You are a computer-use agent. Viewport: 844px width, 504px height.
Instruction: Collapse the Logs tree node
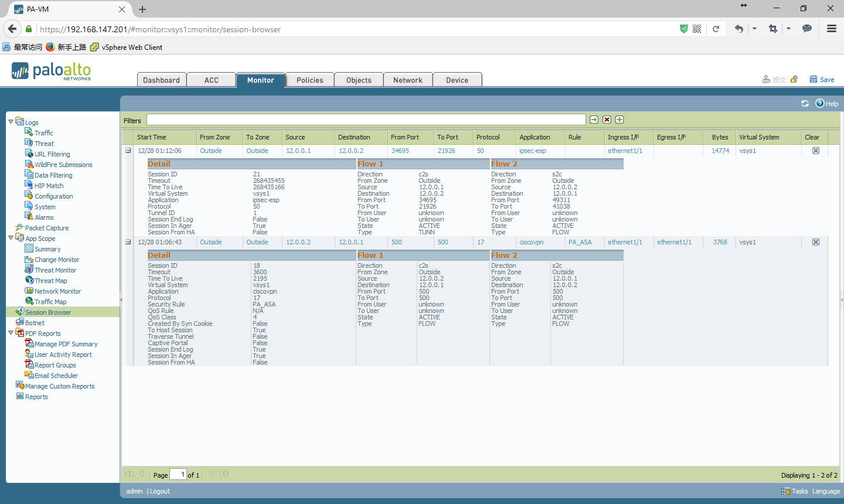coord(11,122)
